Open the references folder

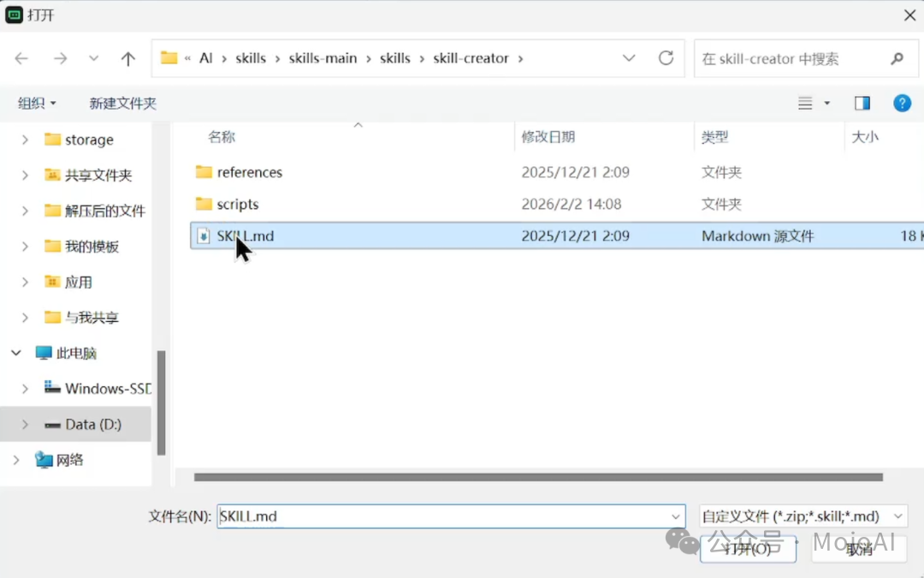250,172
